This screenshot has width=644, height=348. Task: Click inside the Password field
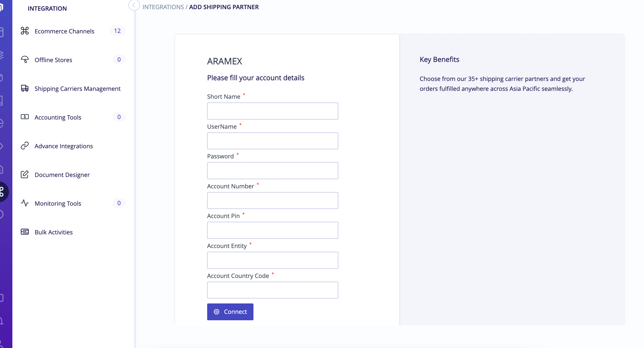point(272,171)
